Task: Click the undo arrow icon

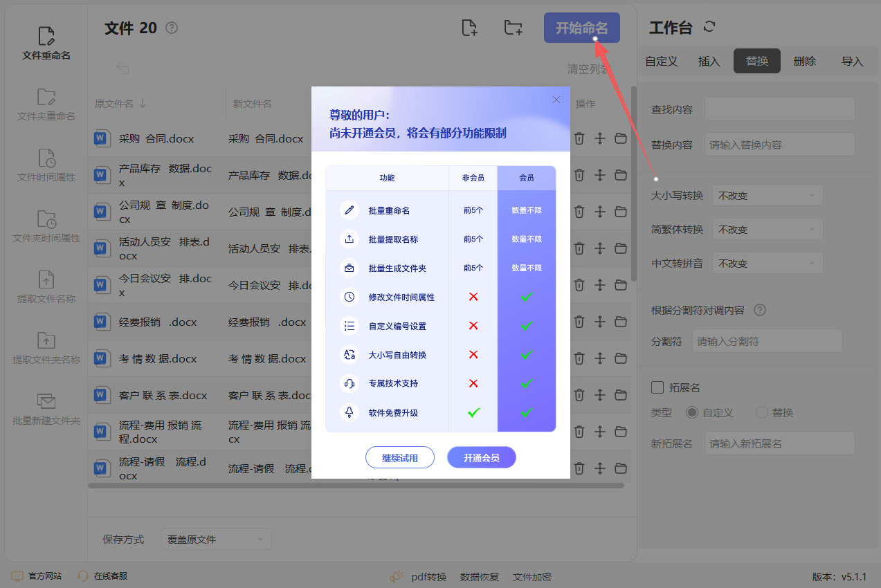Action: click(122, 68)
